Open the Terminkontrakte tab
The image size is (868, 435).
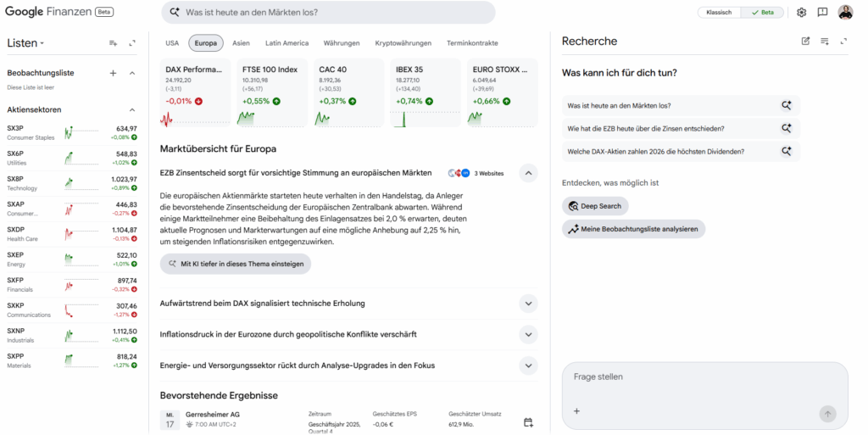[472, 43]
